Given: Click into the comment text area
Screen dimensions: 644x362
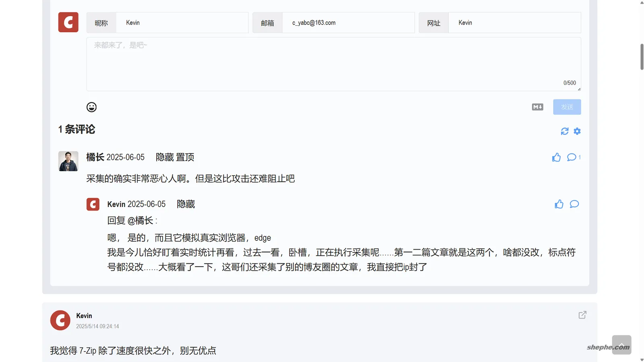Looking at the screenshot, I should pos(333,64).
